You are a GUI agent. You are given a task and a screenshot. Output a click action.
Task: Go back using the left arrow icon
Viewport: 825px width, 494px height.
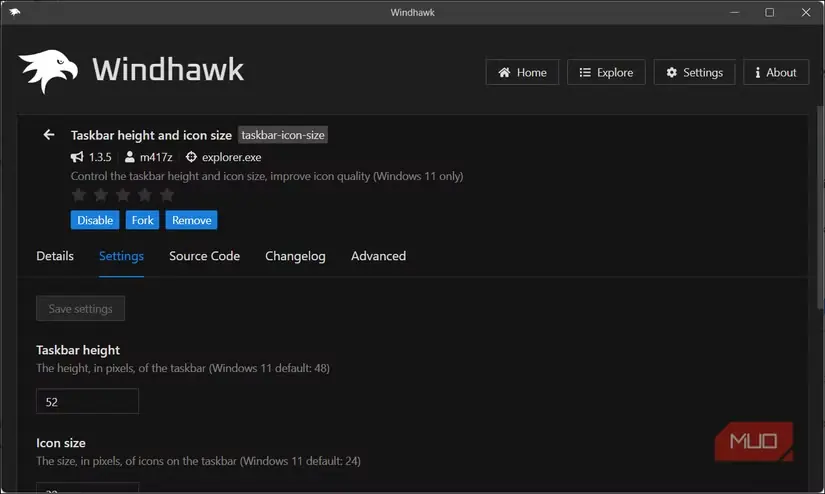[49, 135]
